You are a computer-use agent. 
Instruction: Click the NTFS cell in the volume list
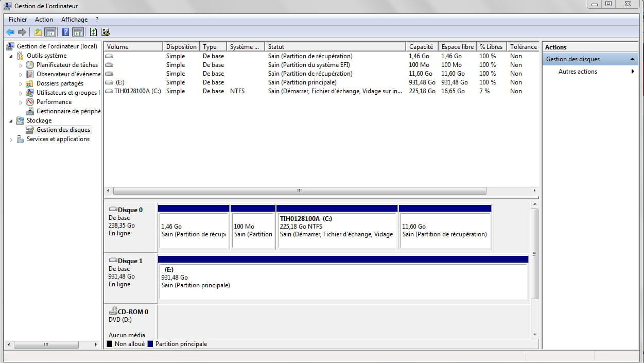[237, 91]
